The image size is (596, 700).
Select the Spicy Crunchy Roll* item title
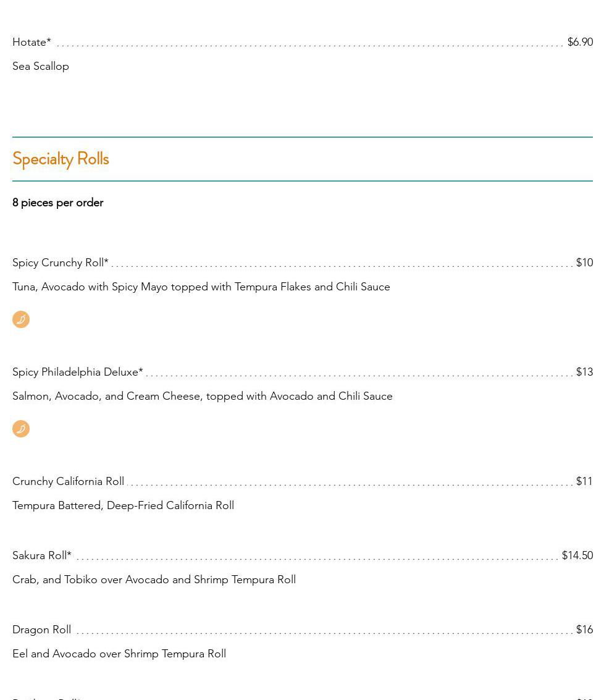pyautogui.click(x=61, y=263)
